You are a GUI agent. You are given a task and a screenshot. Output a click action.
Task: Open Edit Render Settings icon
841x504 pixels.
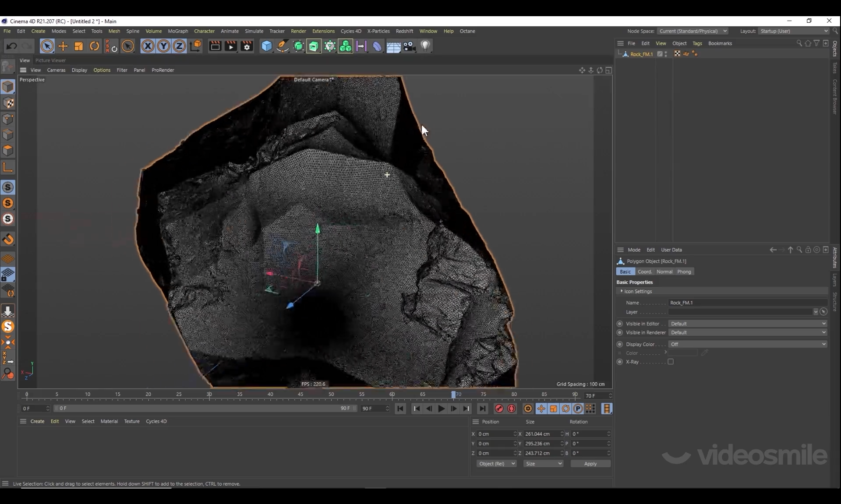pyautogui.click(x=247, y=46)
